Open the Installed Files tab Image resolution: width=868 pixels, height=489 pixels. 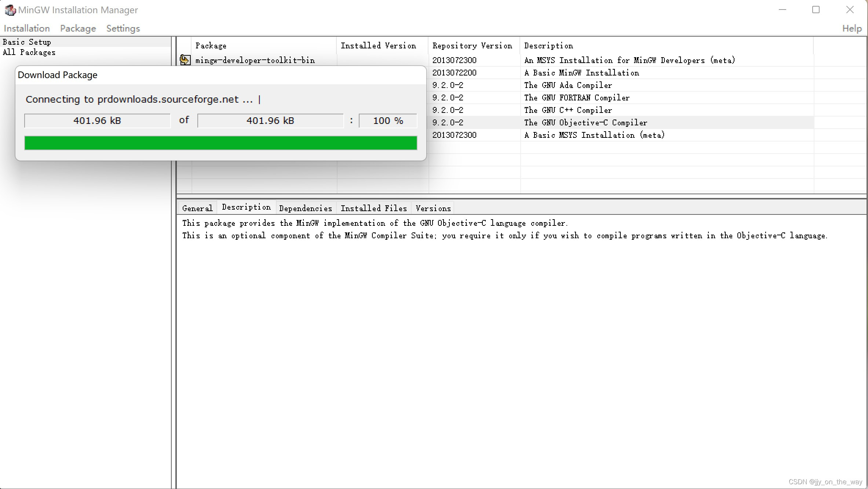point(373,208)
